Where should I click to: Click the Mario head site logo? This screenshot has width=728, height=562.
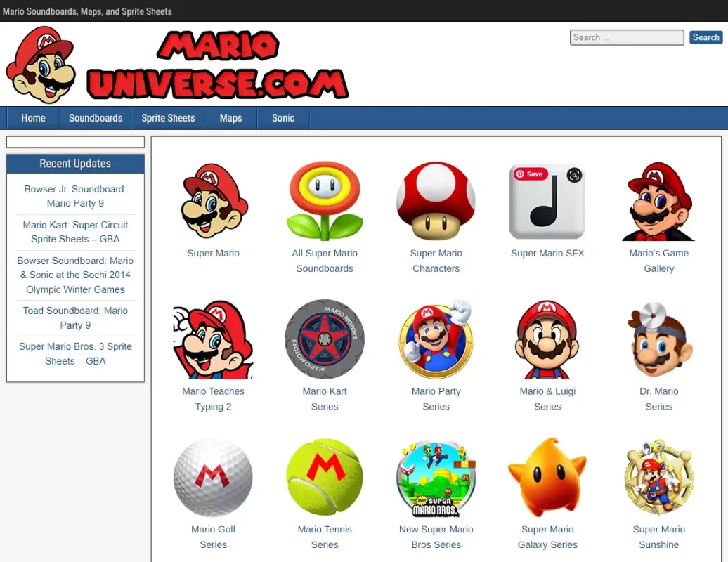tap(41, 65)
